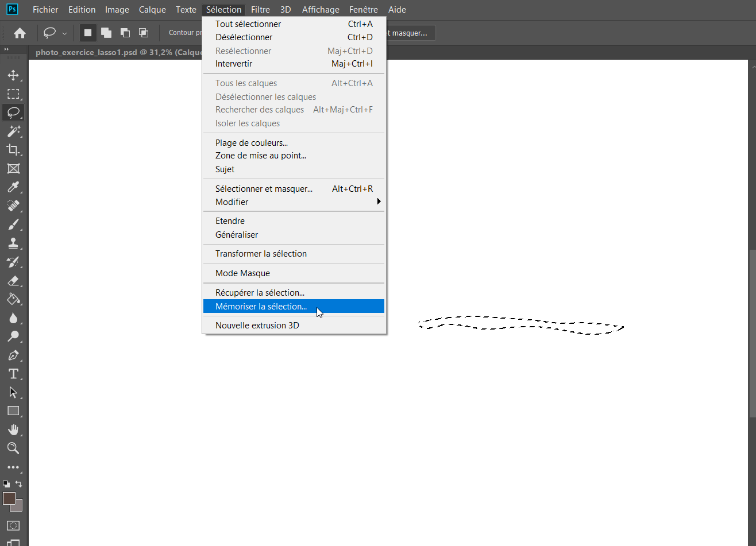Select the Move tool
Image resolution: width=756 pixels, height=546 pixels.
pos(13,75)
